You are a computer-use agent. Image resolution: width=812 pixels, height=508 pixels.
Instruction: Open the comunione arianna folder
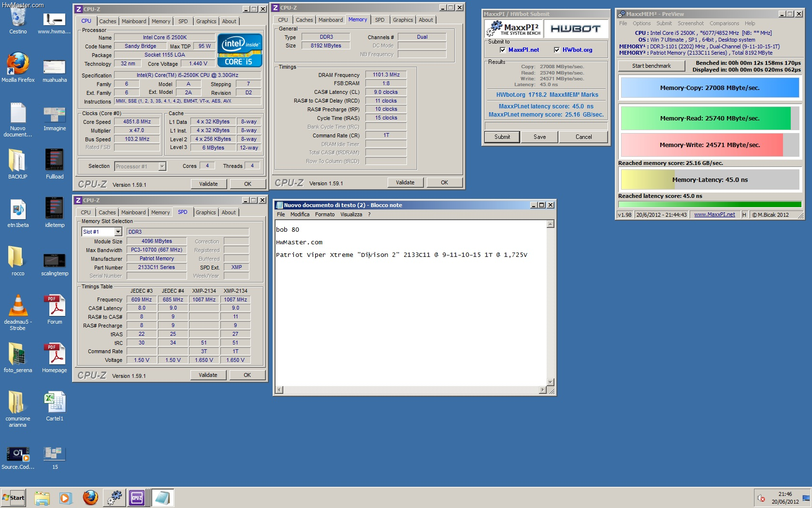tap(18, 409)
